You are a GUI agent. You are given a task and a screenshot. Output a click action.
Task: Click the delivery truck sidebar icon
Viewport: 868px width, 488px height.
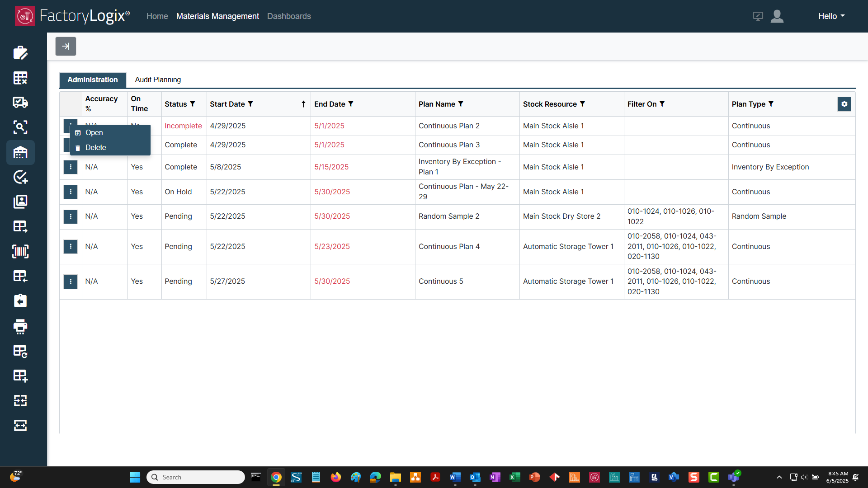[20, 103]
